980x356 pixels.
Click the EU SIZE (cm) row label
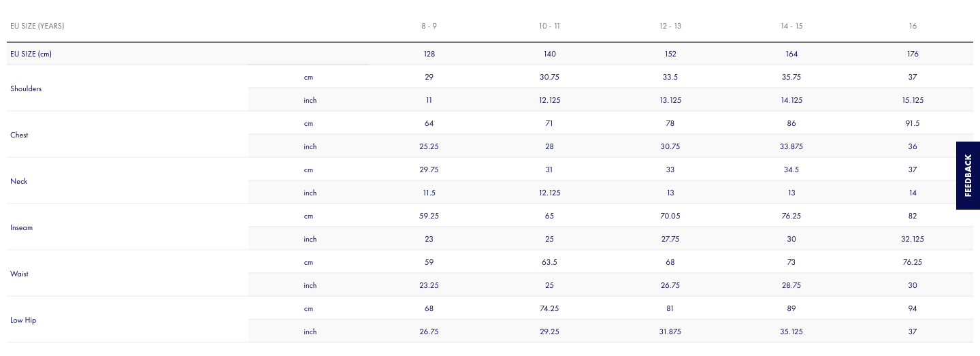coord(31,54)
